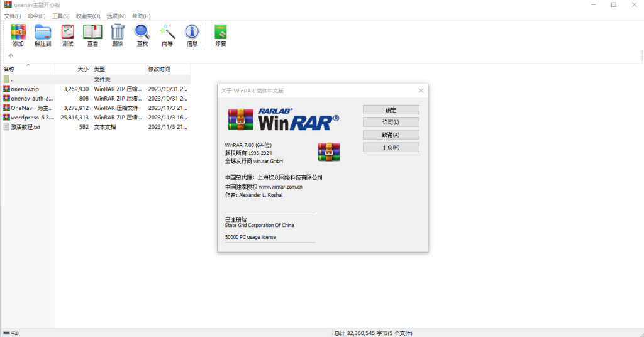Open the 帮助(H) menu
Image resolution: width=644 pixels, height=337 pixels.
coord(141,16)
